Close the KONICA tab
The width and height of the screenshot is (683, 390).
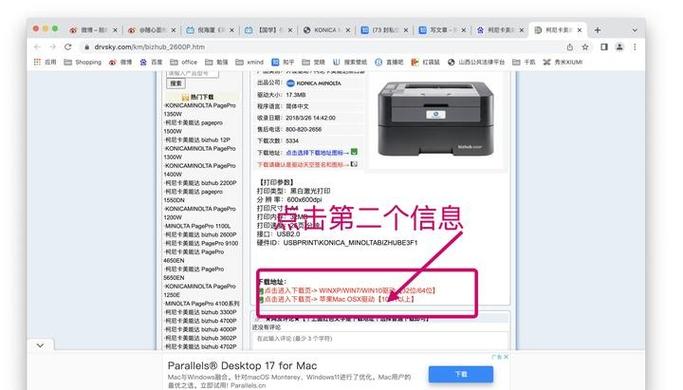tap(348, 30)
